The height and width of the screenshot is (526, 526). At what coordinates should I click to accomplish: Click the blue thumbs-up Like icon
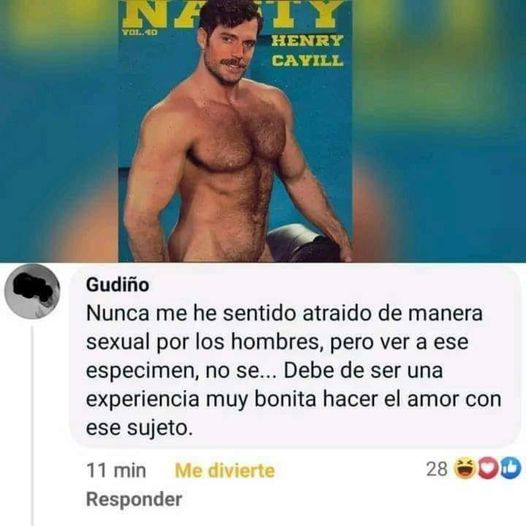click(x=511, y=468)
